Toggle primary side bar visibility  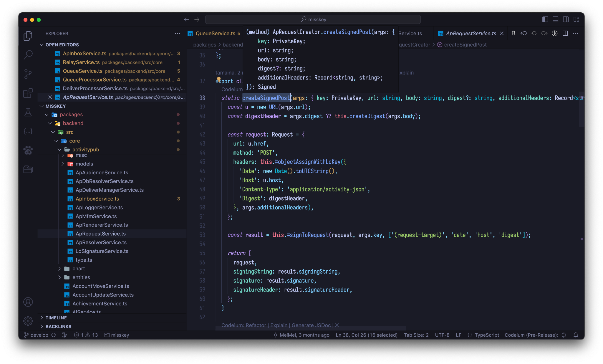pos(545,19)
